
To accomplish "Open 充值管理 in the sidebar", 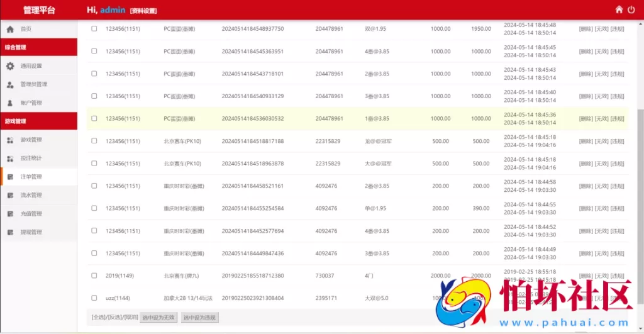I will (x=31, y=214).
